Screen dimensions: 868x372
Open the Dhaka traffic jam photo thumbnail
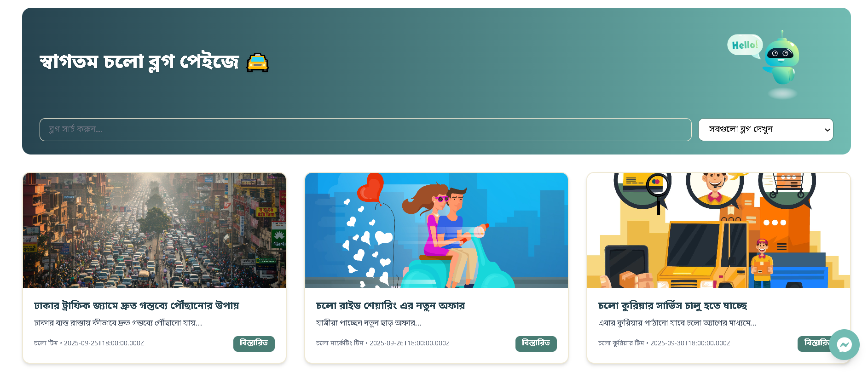pyautogui.click(x=154, y=230)
